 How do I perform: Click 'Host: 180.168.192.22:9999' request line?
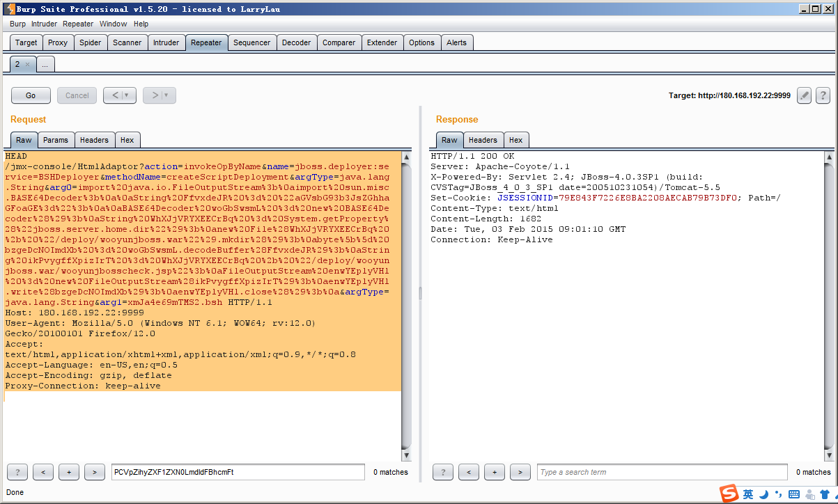74,313
